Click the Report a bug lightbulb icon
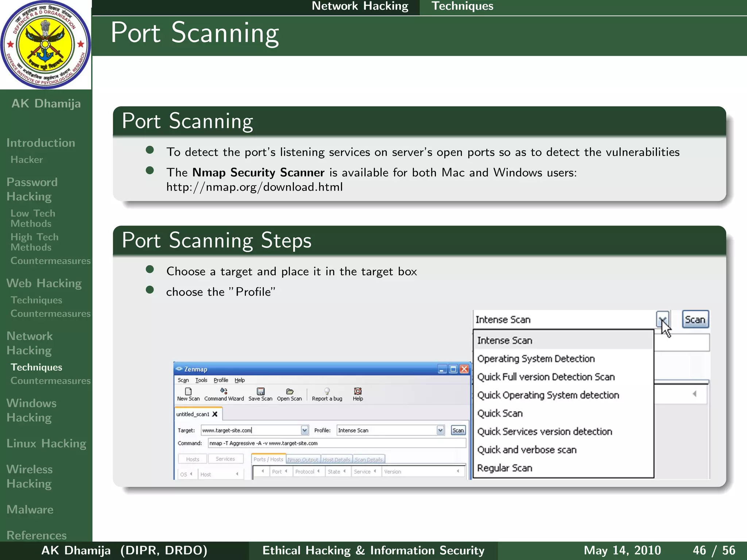The height and width of the screenshot is (560, 747). [x=327, y=392]
